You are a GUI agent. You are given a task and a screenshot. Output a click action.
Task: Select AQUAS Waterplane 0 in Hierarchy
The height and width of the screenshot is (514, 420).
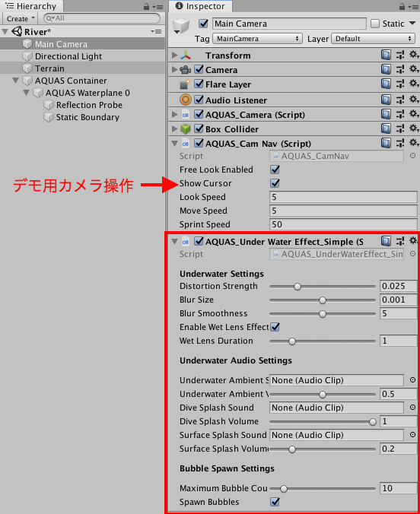(x=87, y=93)
